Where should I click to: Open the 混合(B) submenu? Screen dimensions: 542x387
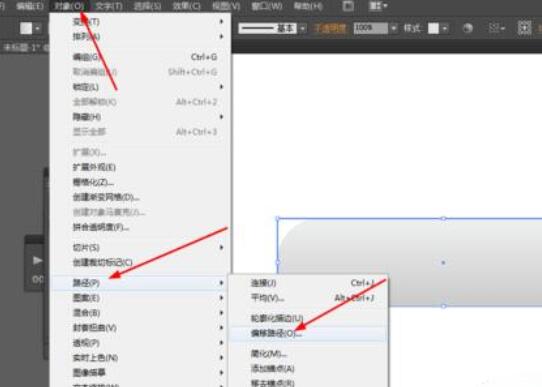(140, 313)
